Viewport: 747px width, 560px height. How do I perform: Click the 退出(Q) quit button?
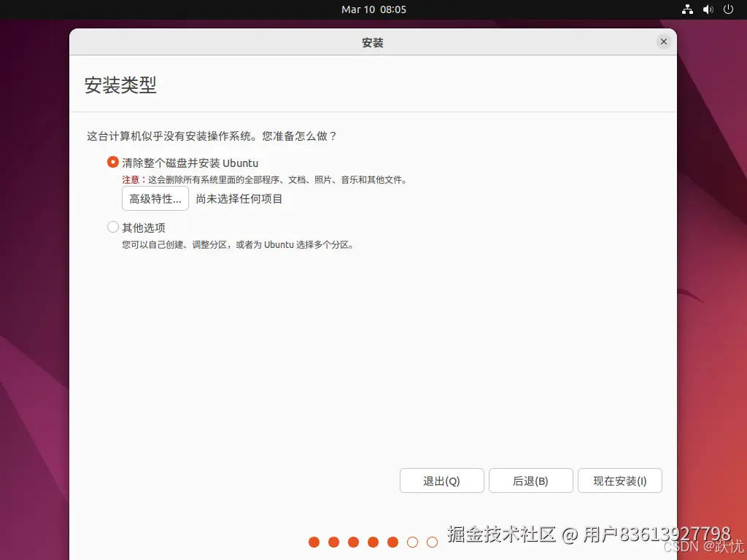tap(441, 481)
